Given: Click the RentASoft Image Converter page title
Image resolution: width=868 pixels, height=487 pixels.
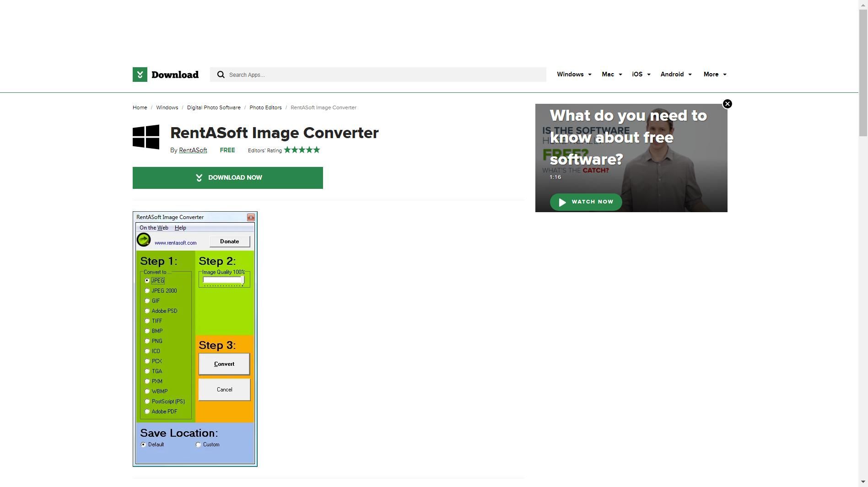Looking at the screenshot, I should click(x=275, y=133).
